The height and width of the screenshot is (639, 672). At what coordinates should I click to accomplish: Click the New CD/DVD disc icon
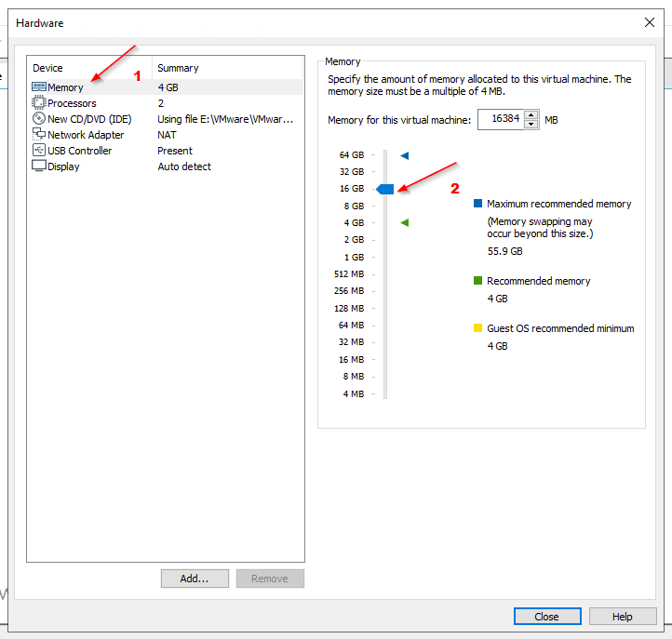[x=38, y=118]
